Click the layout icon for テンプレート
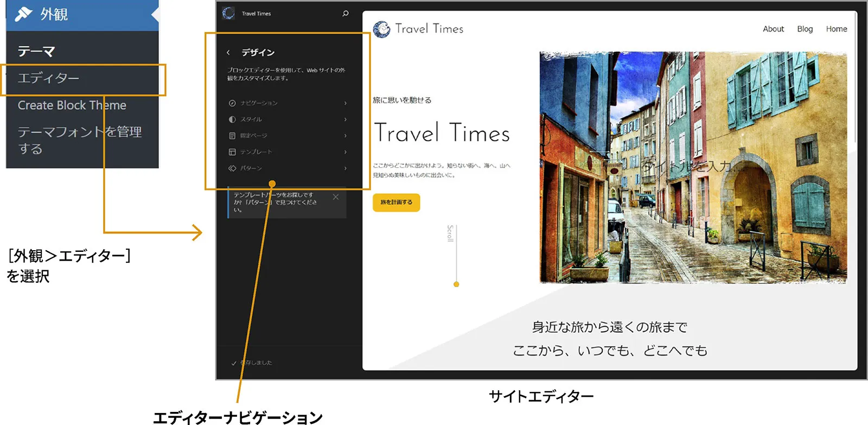The width and height of the screenshot is (868, 425). [232, 152]
